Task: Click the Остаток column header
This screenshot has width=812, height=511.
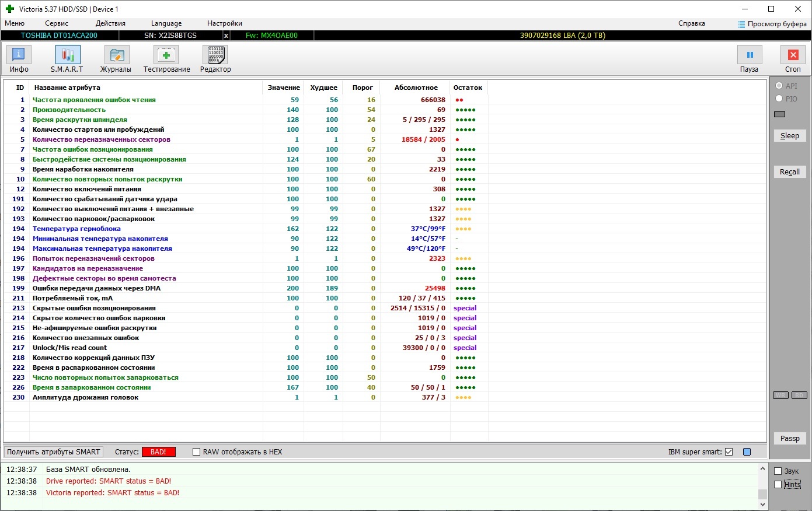Action: 468,87
